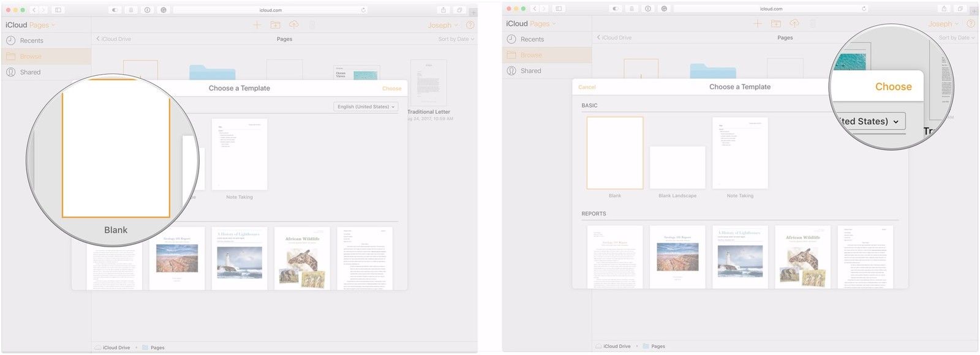Image resolution: width=980 pixels, height=355 pixels.
Task: Click the trash delete icon in left window
Action: [312, 25]
